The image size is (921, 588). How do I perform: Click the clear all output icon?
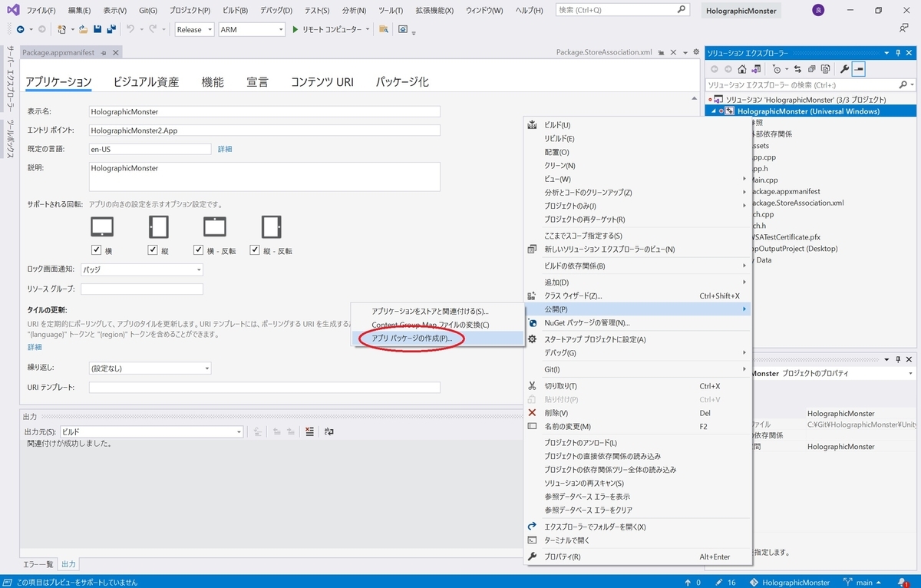[310, 432]
